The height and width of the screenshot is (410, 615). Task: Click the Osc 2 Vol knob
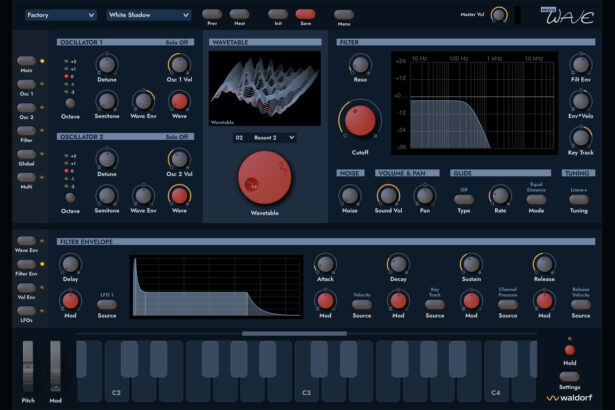[179, 159]
